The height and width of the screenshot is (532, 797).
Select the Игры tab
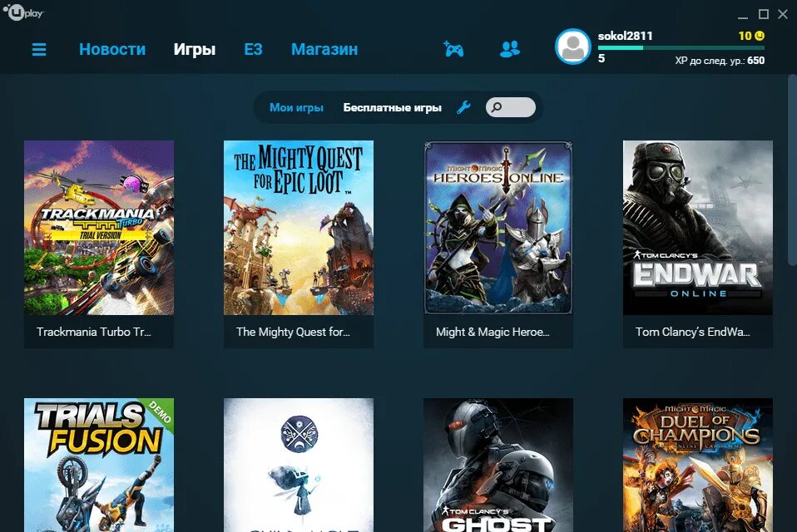(x=195, y=49)
